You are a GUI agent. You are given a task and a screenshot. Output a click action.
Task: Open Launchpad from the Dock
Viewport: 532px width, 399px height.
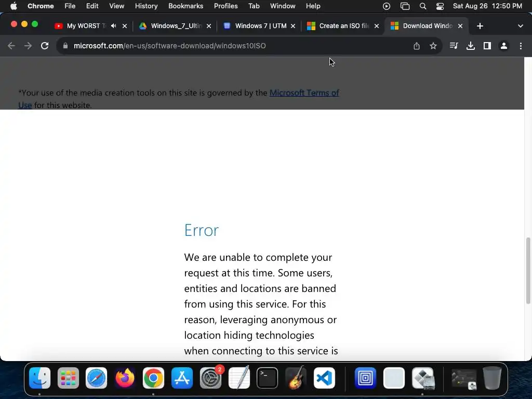(68, 378)
